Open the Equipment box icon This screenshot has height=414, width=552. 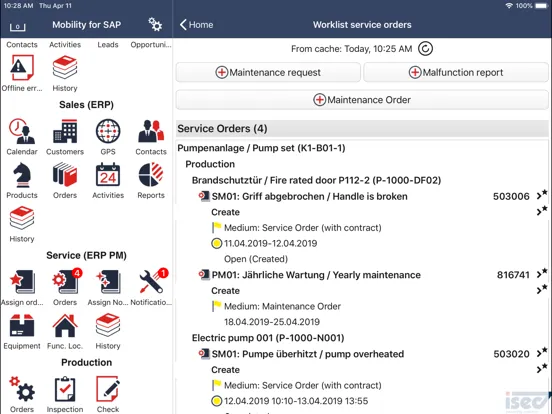point(22,325)
